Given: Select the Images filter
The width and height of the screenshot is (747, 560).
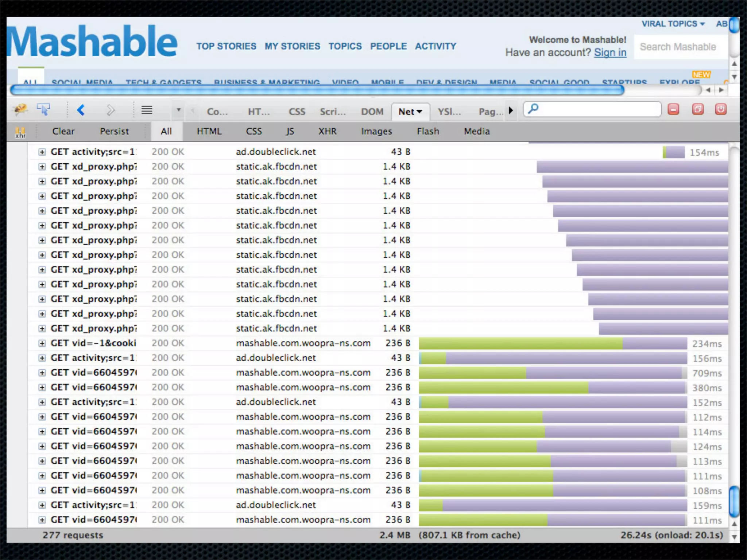Looking at the screenshot, I should 376,131.
